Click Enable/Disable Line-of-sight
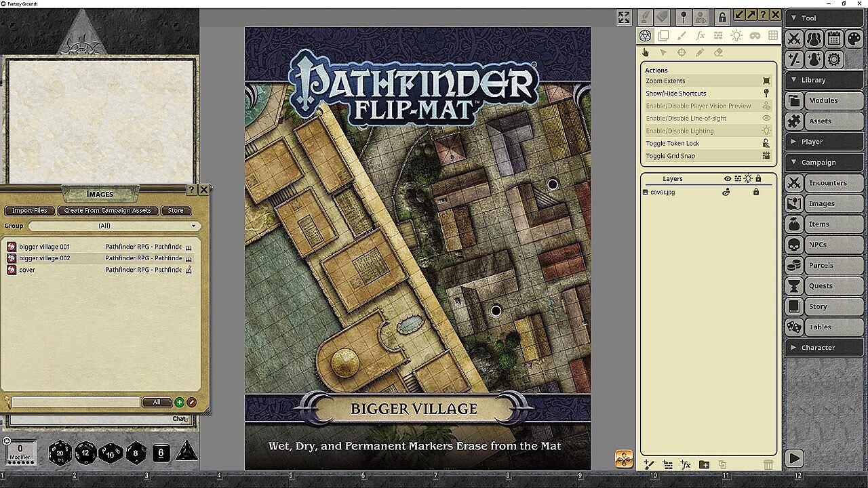Screen dimensions: 868x488 coord(708,119)
